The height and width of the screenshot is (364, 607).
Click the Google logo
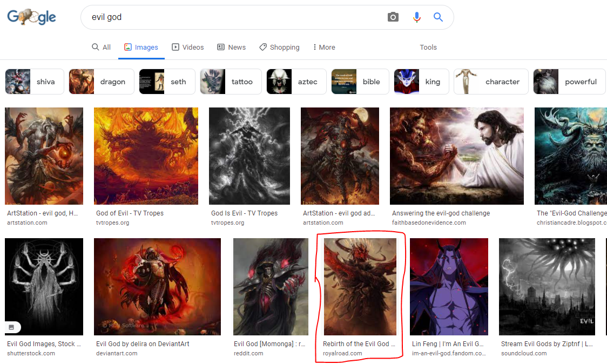click(31, 17)
